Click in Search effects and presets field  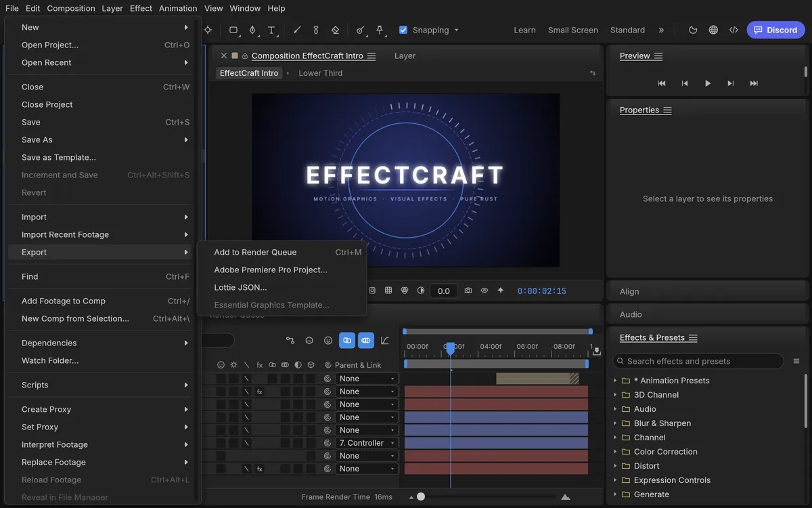point(698,361)
